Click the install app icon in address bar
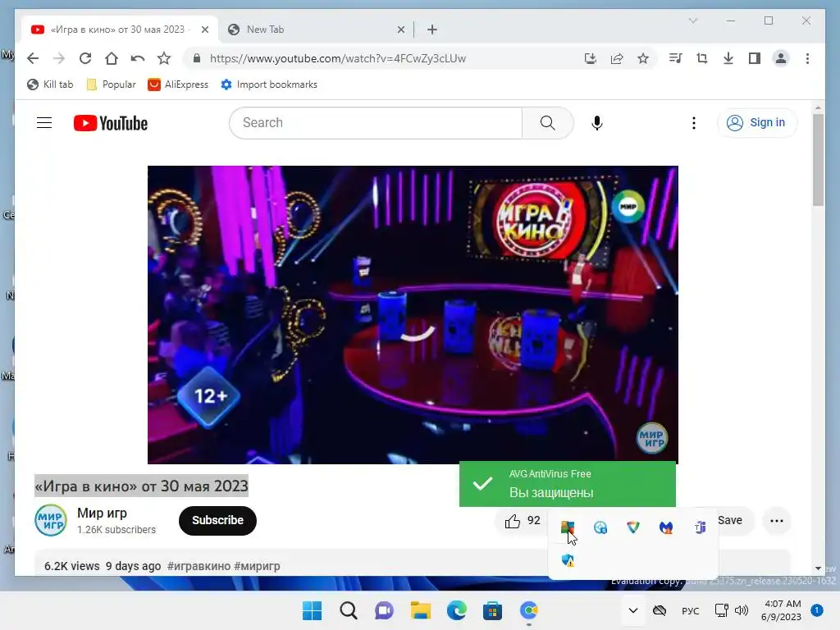The width and height of the screenshot is (840, 630). tap(591, 58)
